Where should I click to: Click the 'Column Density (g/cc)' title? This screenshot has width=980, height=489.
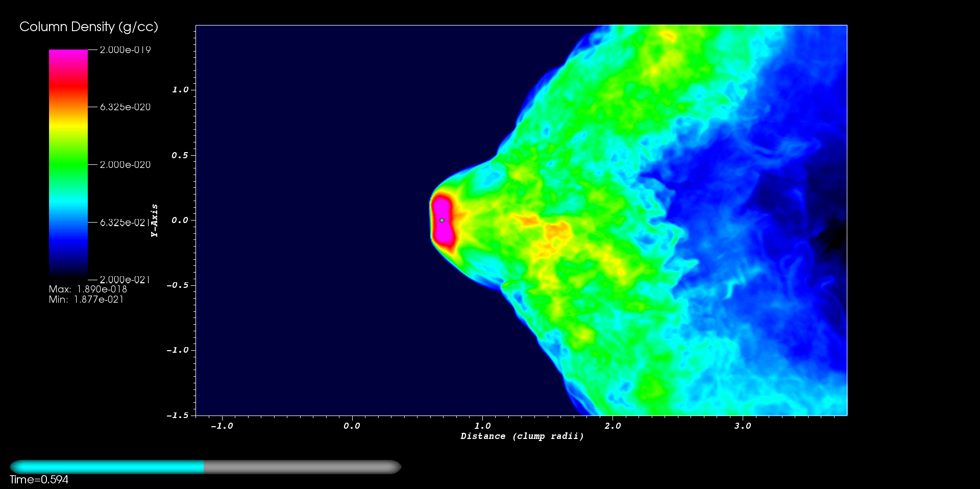(89, 27)
